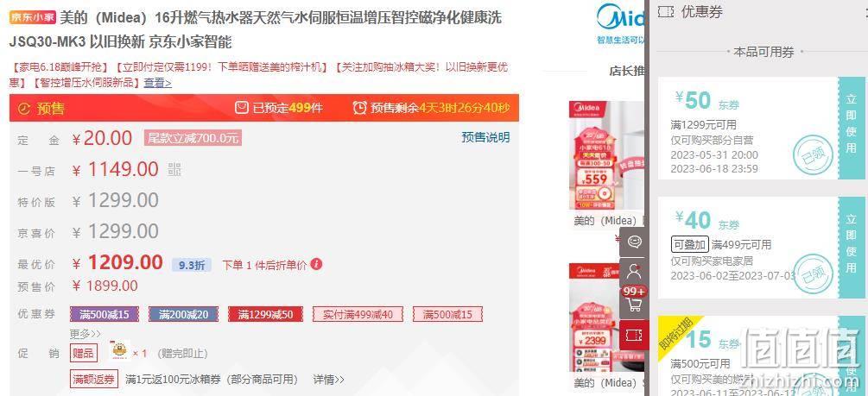Open the user account icon in sidebar
This screenshot has height=396, width=868.
[635, 271]
